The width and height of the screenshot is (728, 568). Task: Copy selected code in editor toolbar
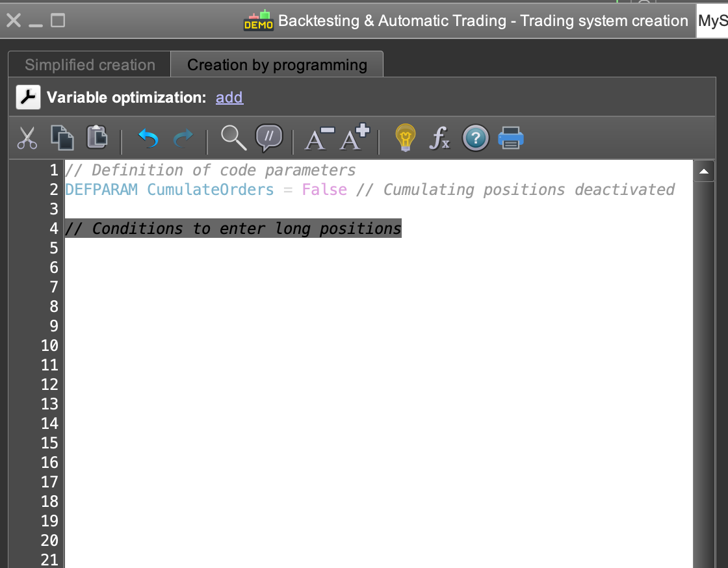[x=62, y=138]
